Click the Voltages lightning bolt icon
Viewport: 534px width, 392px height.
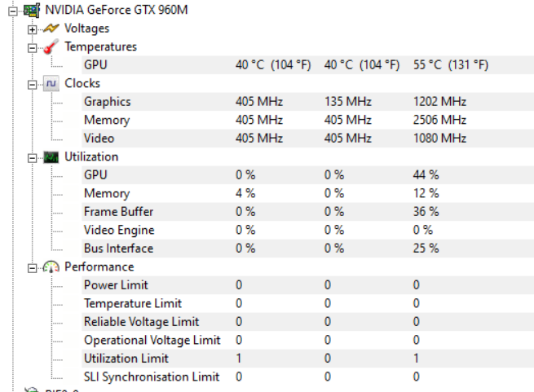[x=51, y=29]
